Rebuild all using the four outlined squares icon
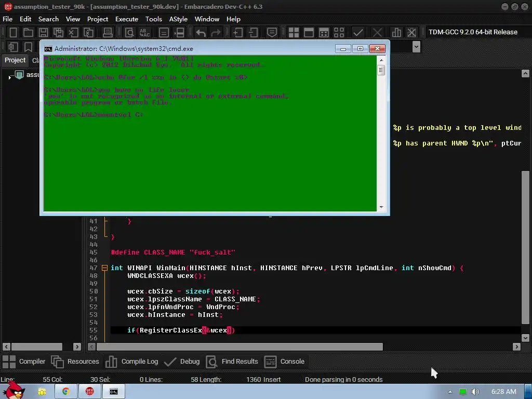This screenshot has width=532, height=399. (339, 32)
